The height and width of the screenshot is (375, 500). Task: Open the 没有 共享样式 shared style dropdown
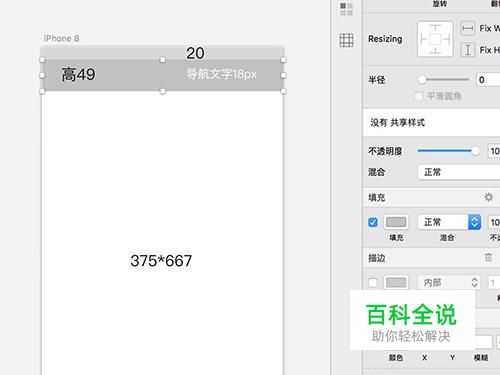click(x=431, y=122)
